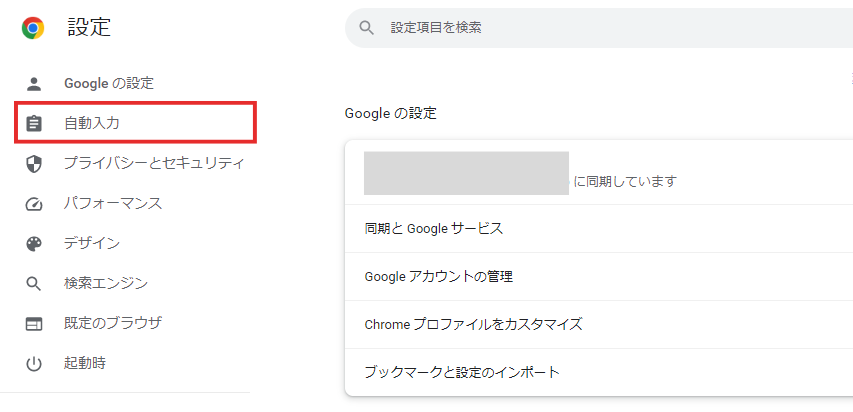The height and width of the screenshot is (412, 853).
Task: Click the browser window icon beside 既定のブラウザ
Action: click(34, 324)
